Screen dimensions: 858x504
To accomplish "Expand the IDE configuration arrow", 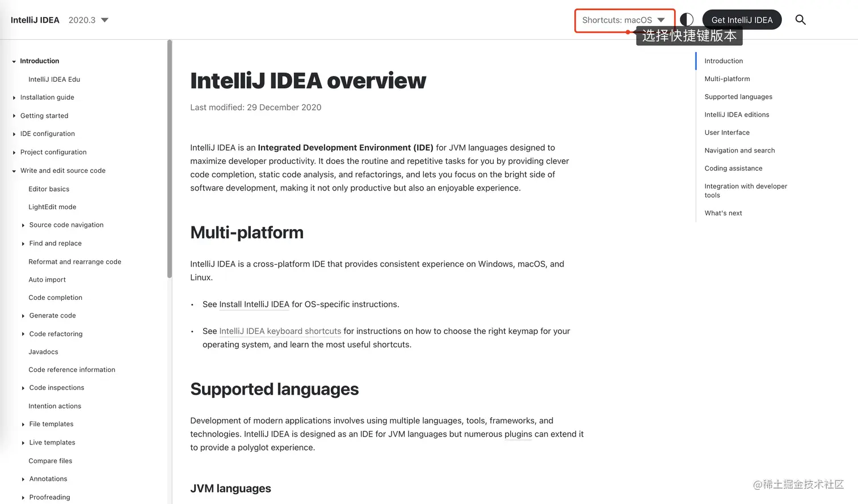I will (14, 134).
